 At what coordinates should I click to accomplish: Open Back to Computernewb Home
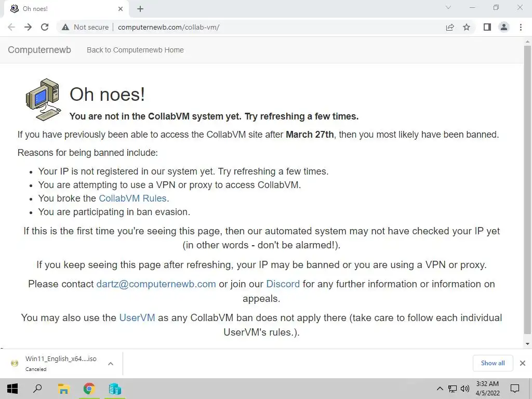pyautogui.click(x=135, y=50)
